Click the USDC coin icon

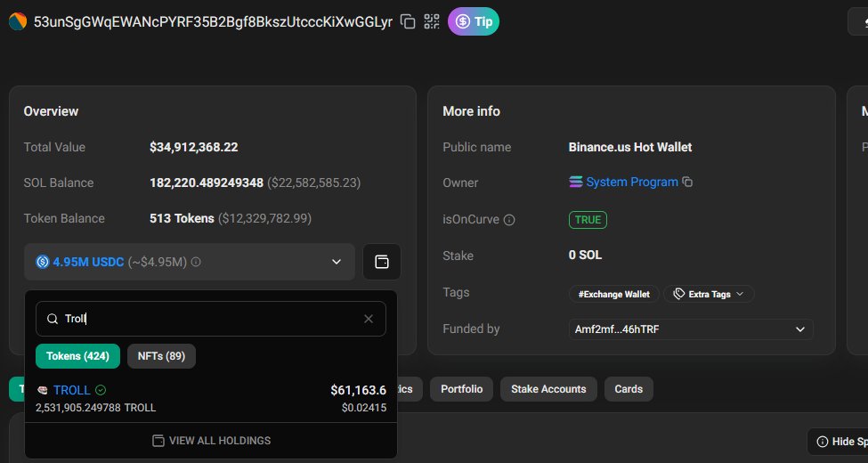point(43,262)
